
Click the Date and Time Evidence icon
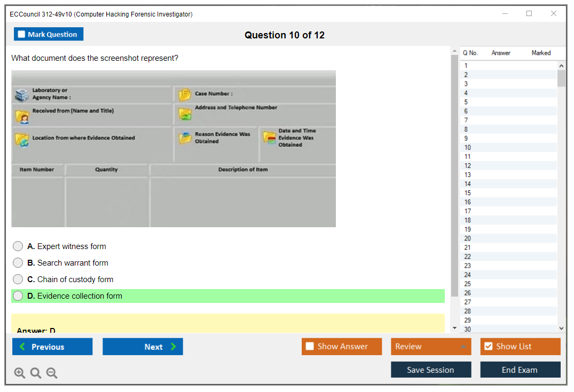point(269,138)
